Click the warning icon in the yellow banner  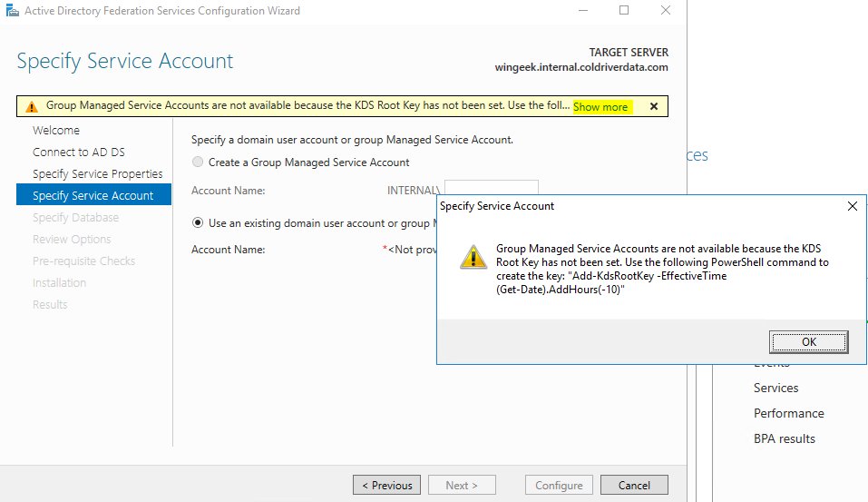pyautogui.click(x=32, y=106)
